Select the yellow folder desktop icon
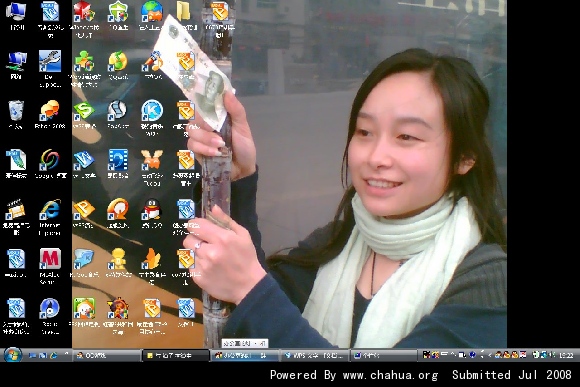 point(183,16)
